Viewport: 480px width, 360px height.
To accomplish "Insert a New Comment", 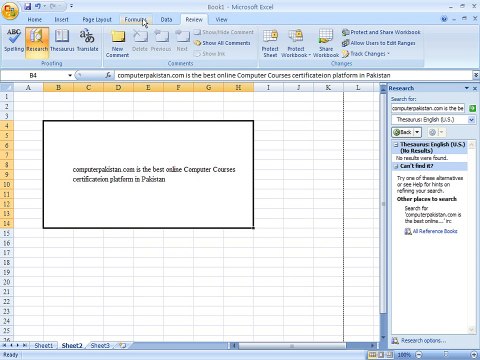I will point(117,44).
